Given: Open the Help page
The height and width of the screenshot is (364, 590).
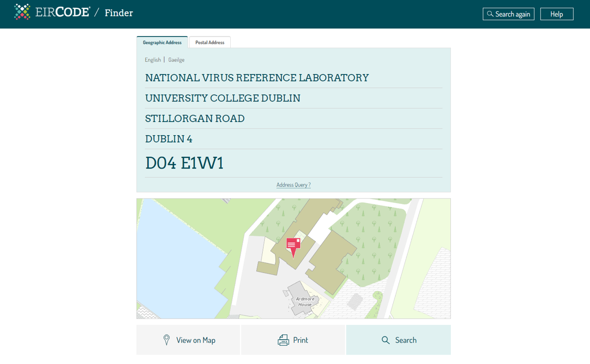Looking at the screenshot, I should [556, 14].
